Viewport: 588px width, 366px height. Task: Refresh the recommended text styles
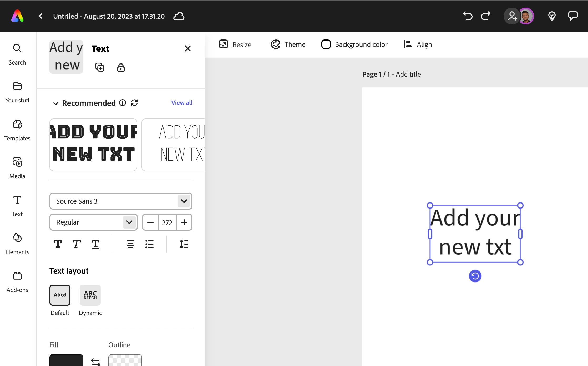(x=134, y=103)
